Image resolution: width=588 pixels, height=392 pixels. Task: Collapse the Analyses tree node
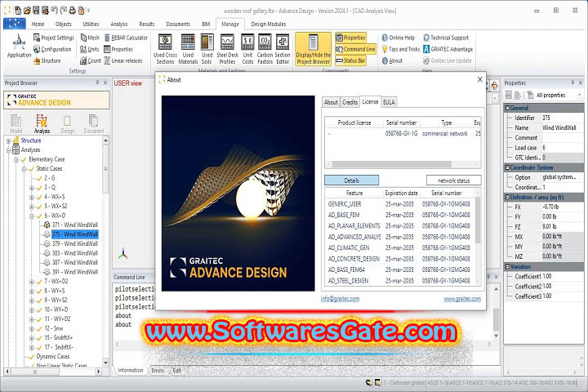click(x=8, y=150)
